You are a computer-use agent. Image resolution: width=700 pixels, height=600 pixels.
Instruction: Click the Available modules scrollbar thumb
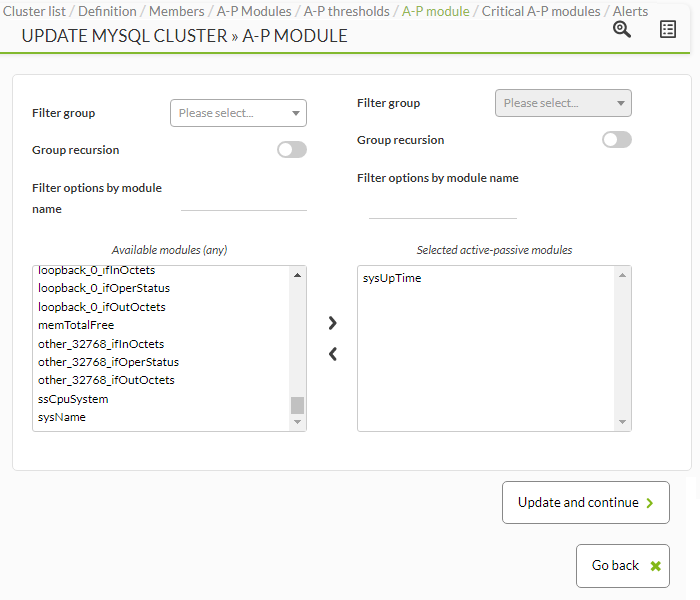click(x=297, y=405)
